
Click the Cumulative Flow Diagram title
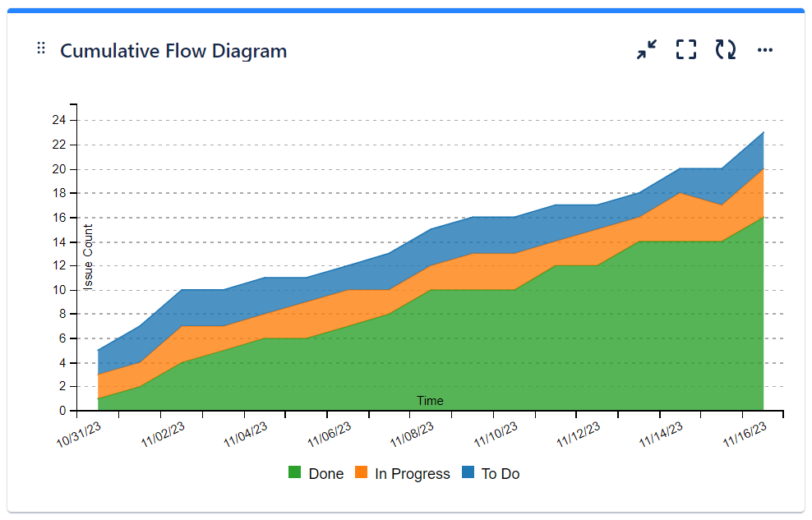coord(174,51)
